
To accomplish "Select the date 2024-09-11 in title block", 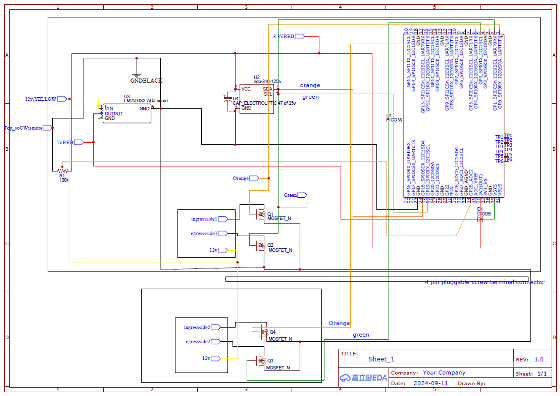I will [430, 383].
